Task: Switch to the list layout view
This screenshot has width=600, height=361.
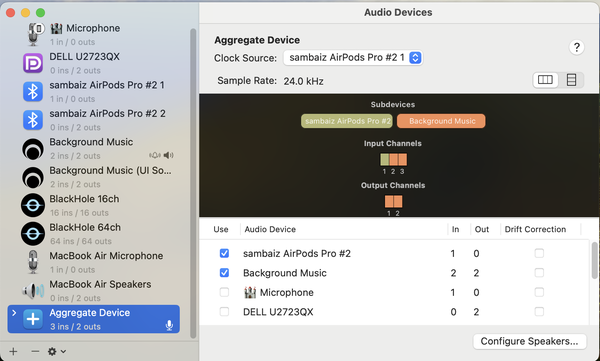Action: (x=571, y=80)
